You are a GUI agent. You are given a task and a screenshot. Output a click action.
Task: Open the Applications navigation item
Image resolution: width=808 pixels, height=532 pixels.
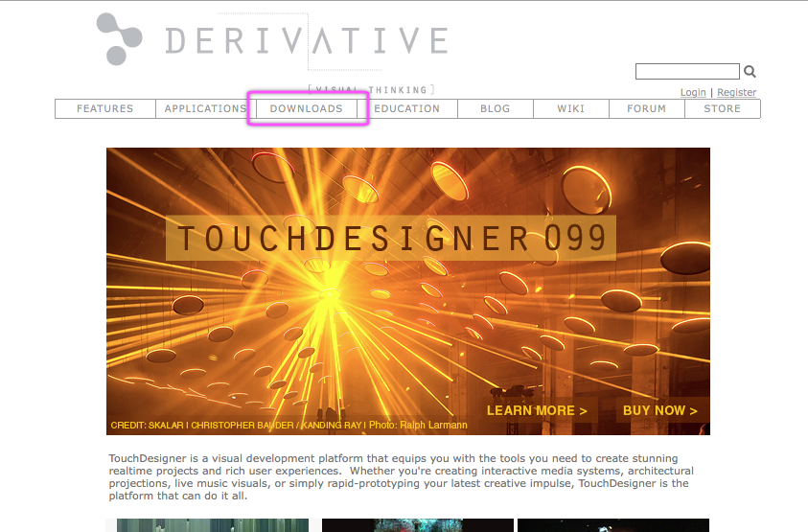coord(205,109)
